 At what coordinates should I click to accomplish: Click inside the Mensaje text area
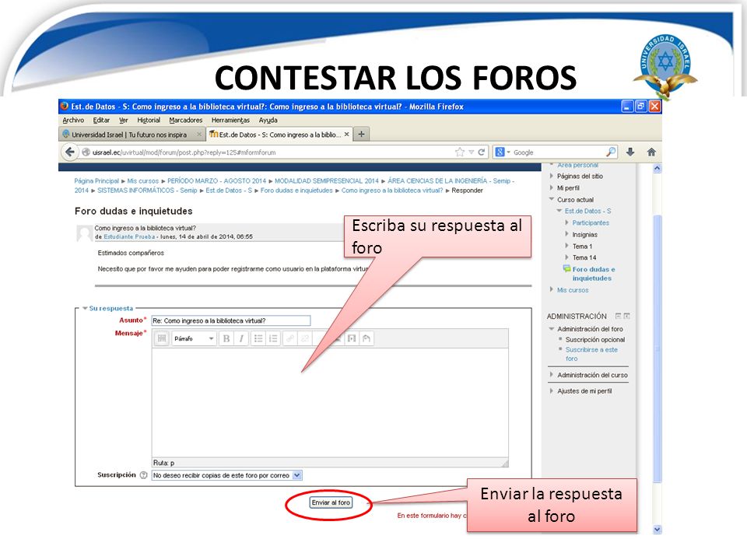pyautogui.click(x=330, y=403)
